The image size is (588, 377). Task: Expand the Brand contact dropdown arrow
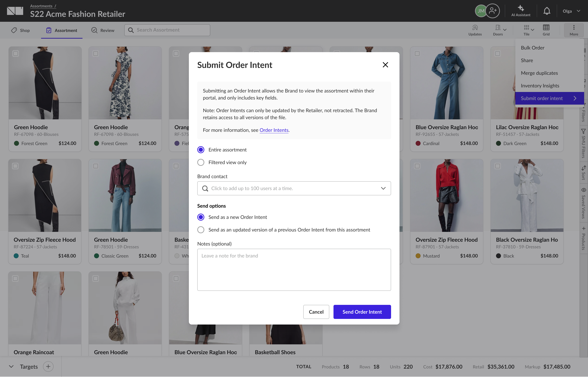point(383,188)
